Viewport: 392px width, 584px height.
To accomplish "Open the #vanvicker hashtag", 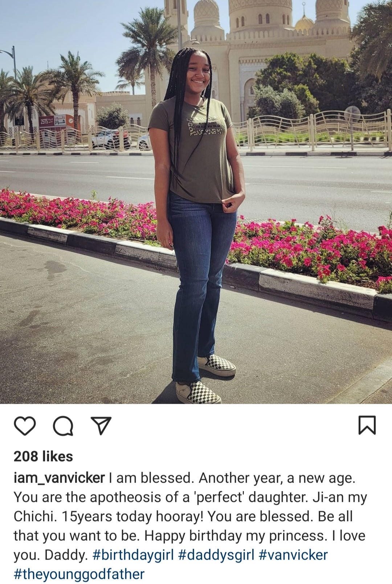I will point(293,555).
